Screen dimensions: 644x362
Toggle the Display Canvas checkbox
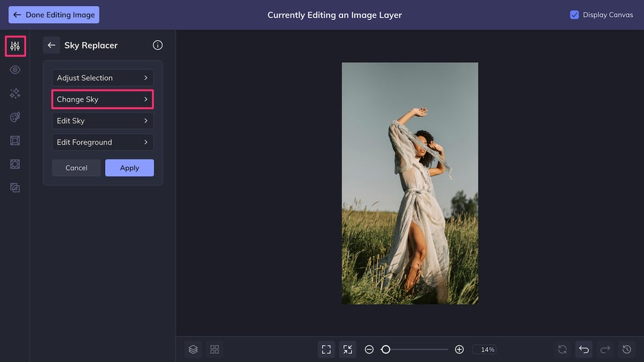[x=574, y=15]
